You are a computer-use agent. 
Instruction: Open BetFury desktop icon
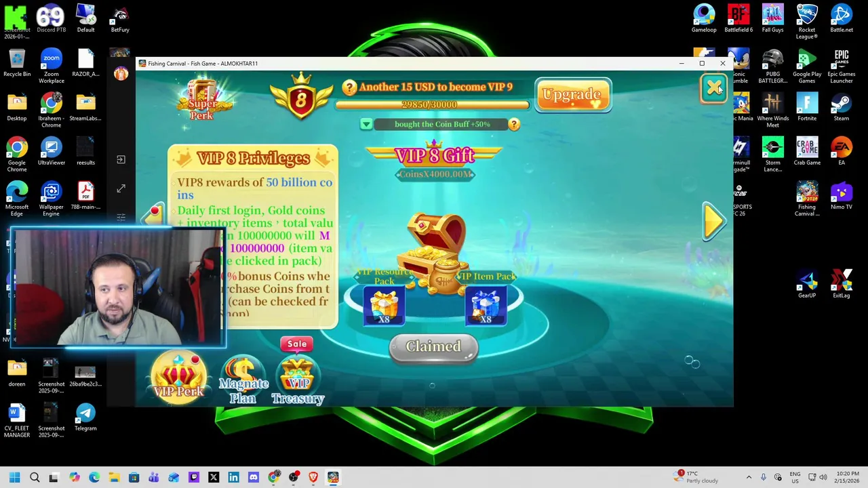(x=120, y=18)
